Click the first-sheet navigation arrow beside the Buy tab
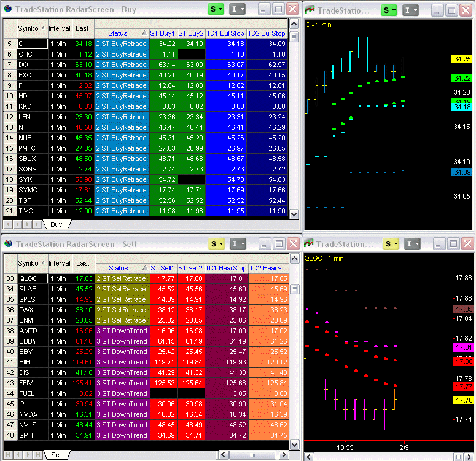This screenshot has height=461, width=476. 7,224
